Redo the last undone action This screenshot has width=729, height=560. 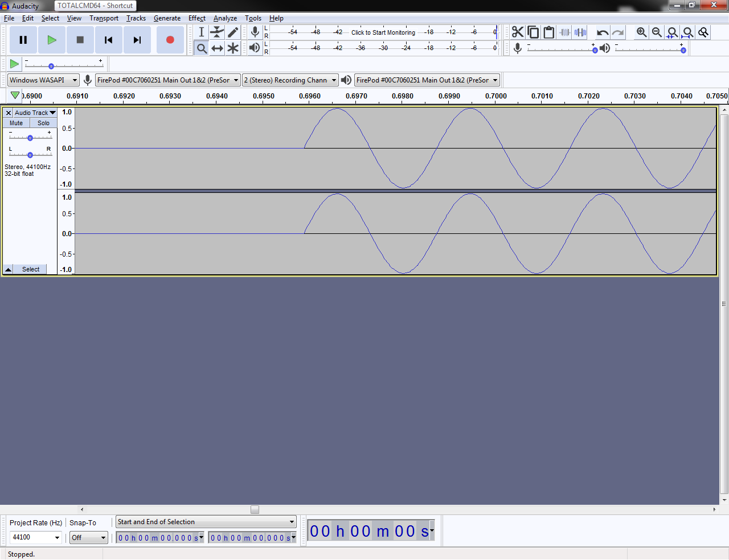(x=618, y=32)
